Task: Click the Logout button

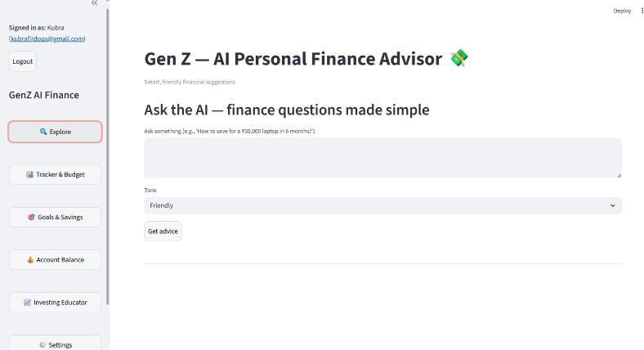Action: [x=23, y=61]
